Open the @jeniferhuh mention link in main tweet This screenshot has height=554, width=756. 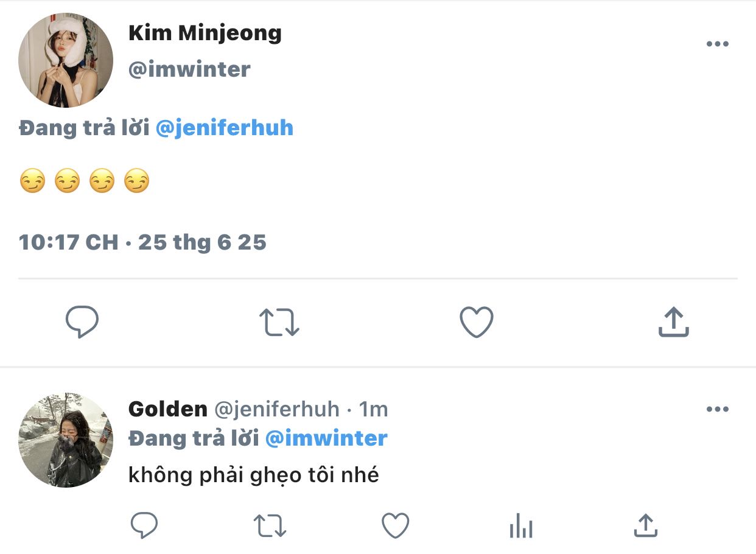coord(225,128)
